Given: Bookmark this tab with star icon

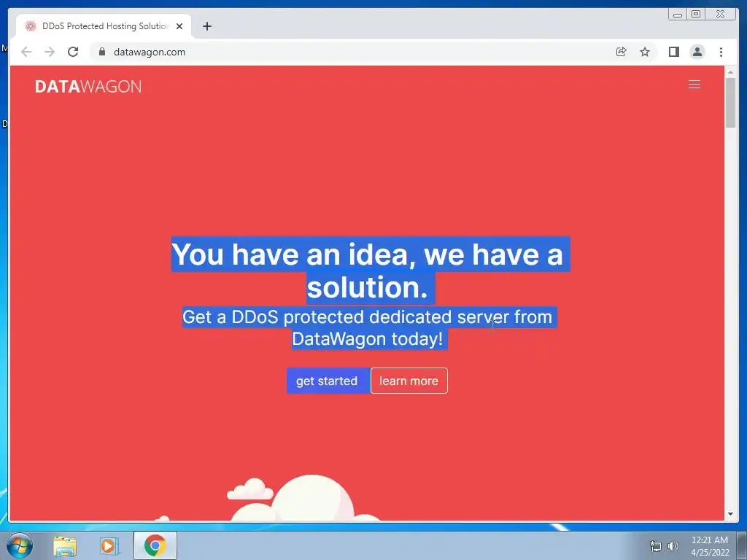Looking at the screenshot, I should [645, 52].
